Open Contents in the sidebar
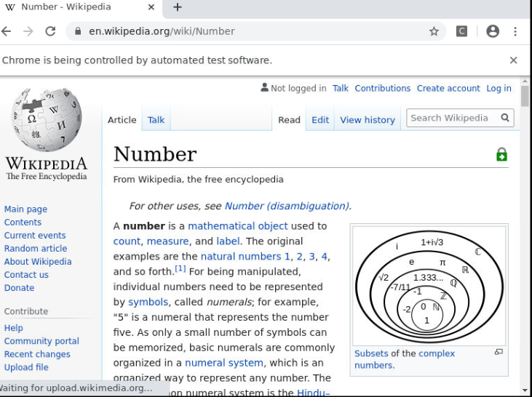The width and height of the screenshot is (532, 397). pos(23,222)
